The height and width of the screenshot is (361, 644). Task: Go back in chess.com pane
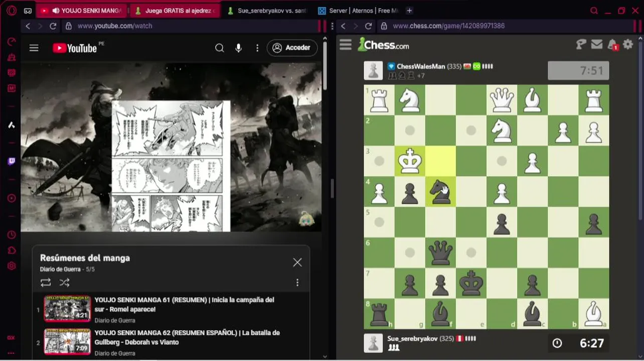pyautogui.click(x=343, y=26)
